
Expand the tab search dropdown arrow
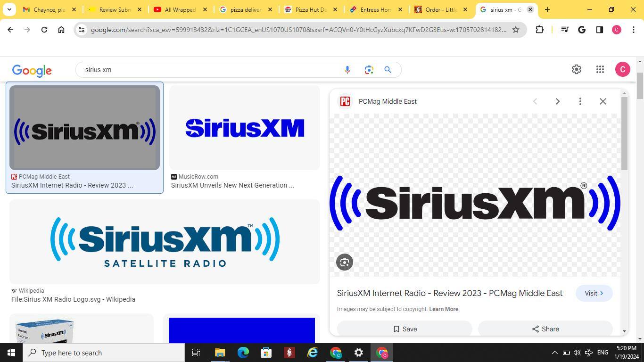pyautogui.click(x=9, y=9)
